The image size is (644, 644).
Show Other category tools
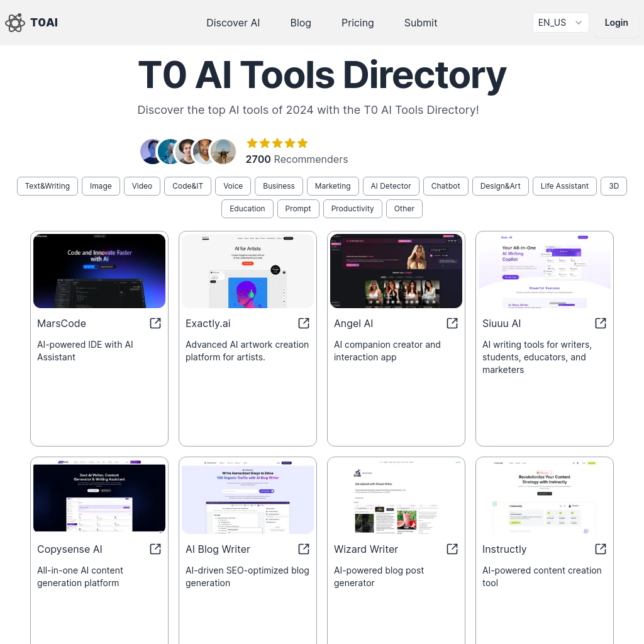coord(404,209)
